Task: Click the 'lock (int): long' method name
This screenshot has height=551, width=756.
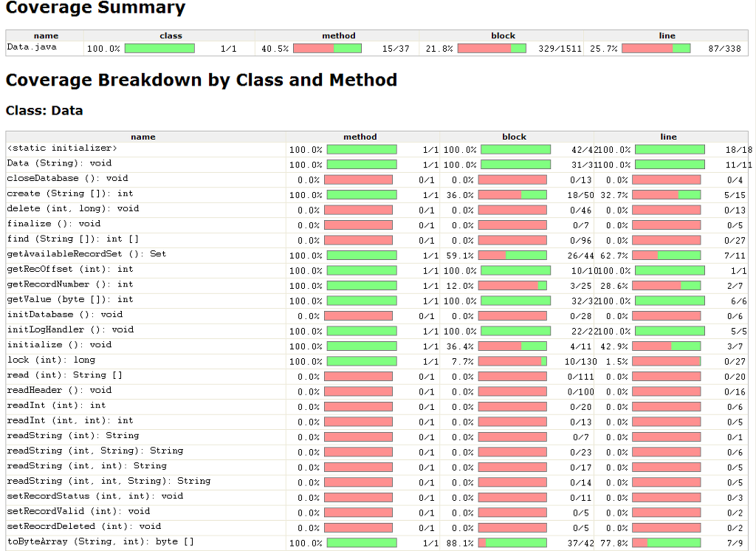Action: [x=51, y=360]
